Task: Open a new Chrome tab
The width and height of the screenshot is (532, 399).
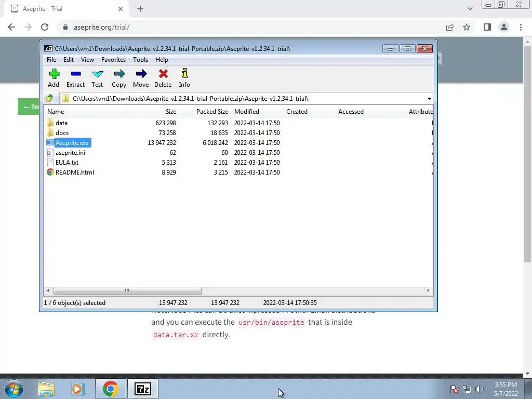Action: coord(140,9)
